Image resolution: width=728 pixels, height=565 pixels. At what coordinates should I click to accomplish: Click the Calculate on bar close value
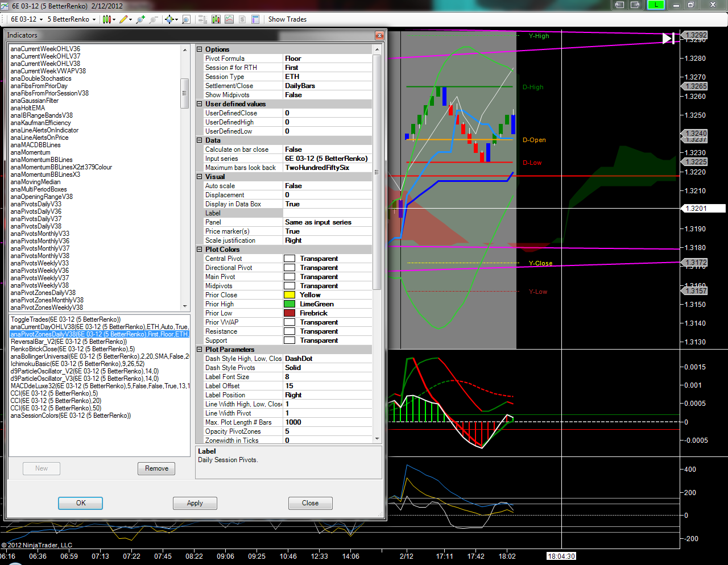pyautogui.click(x=328, y=149)
